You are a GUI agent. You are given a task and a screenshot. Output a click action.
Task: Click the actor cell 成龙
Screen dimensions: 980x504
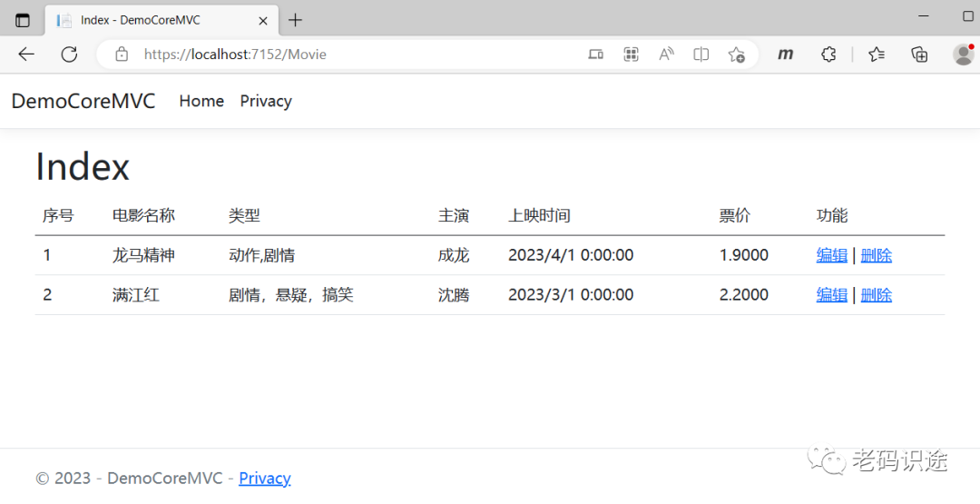[454, 255]
